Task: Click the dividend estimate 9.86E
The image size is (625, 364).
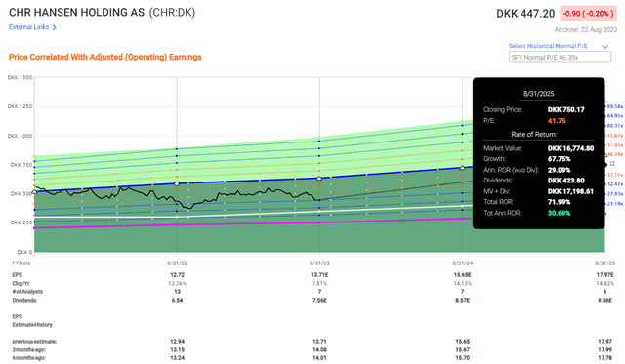Action: pyautogui.click(x=604, y=300)
